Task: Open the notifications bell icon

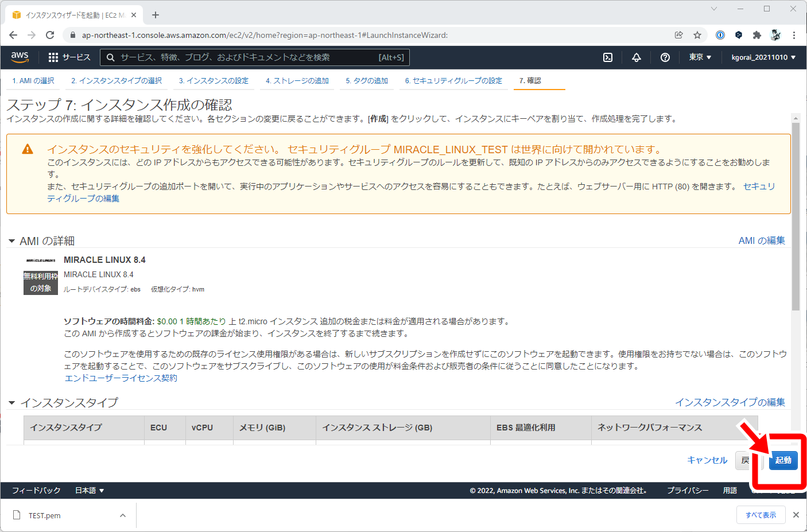Action: point(637,57)
